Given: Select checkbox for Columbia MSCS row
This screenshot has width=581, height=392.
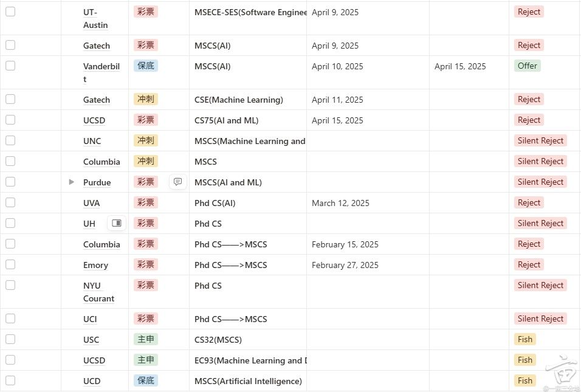Looking at the screenshot, I should tap(10, 161).
